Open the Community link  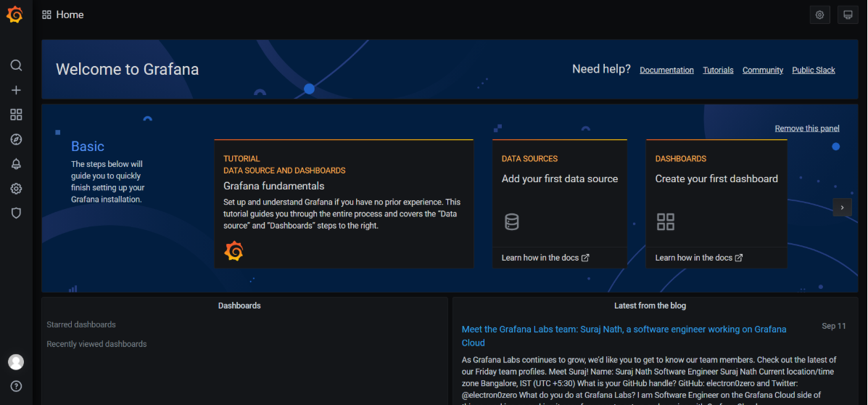pos(762,70)
